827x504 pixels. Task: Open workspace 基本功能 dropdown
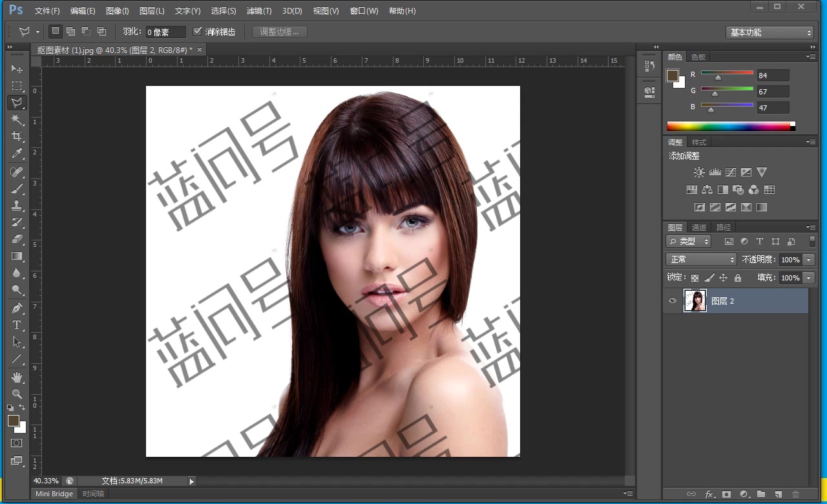(x=769, y=32)
